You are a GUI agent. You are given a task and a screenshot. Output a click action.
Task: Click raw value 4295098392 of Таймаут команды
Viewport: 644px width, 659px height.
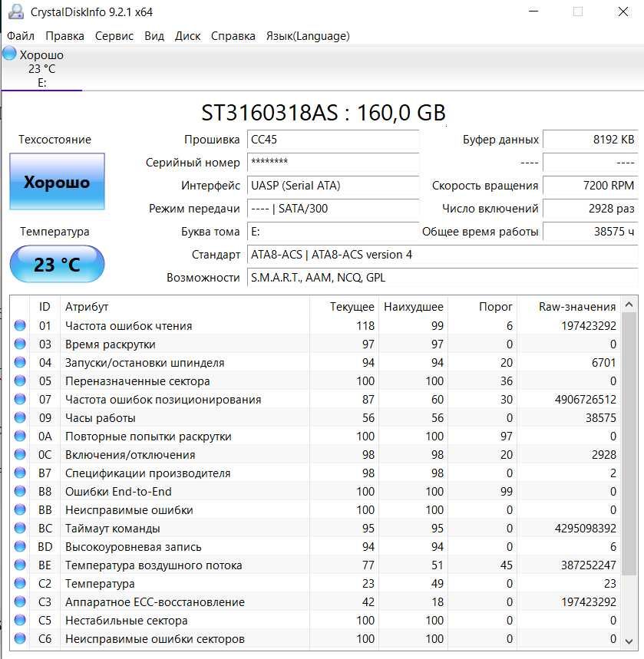click(585, 529)
